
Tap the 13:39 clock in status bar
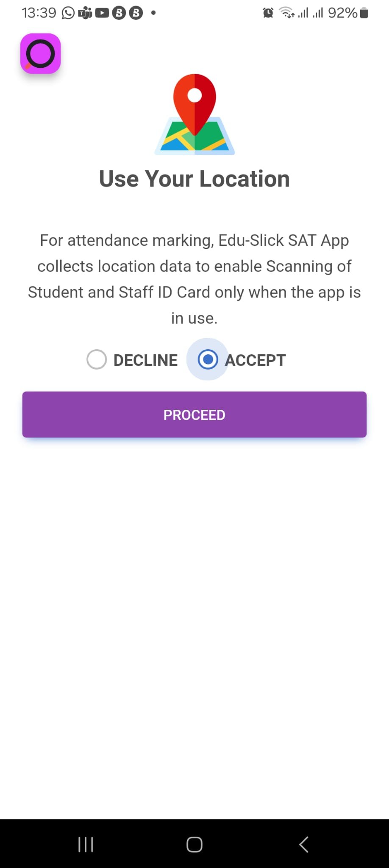tap(39, 13)
